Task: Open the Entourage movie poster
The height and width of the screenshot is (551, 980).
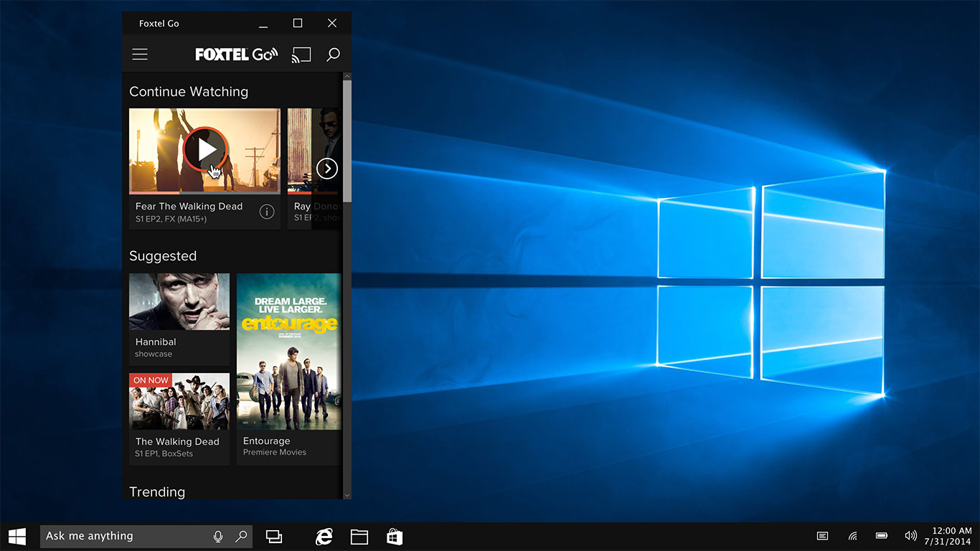Action: (x=289, y=351)
